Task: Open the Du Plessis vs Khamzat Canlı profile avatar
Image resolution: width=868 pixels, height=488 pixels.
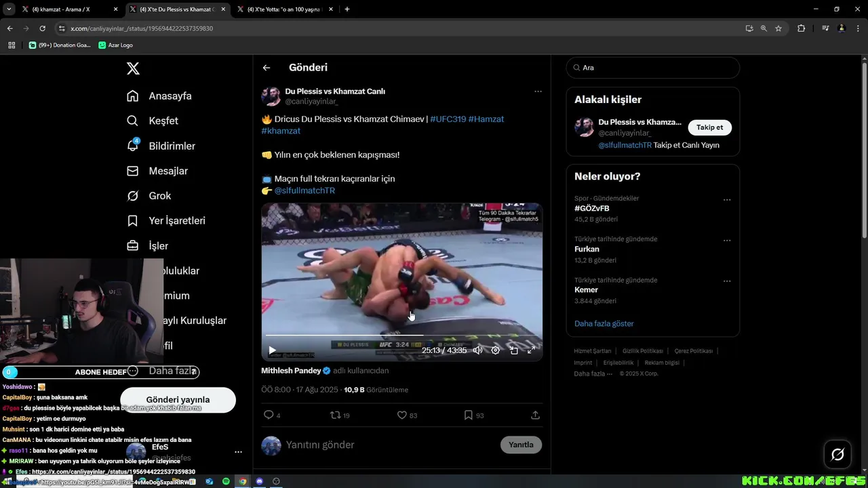Action: tap(271, 96)
